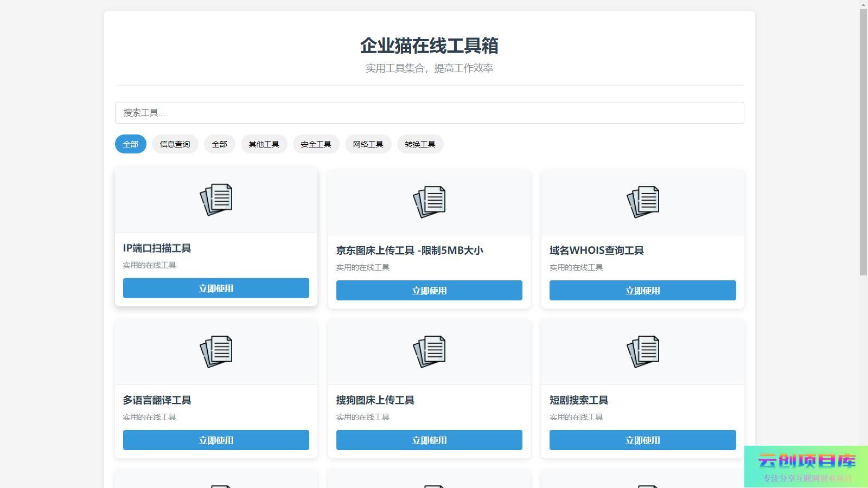
Task: Click 立即使用 under 短剧搜索工具
Action: (x=642, y=440)
